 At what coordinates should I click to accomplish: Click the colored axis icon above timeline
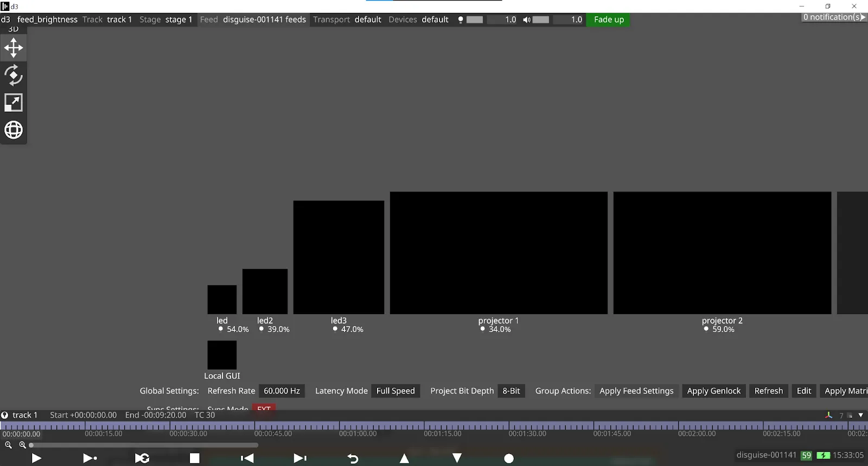[x=829, y=415]
